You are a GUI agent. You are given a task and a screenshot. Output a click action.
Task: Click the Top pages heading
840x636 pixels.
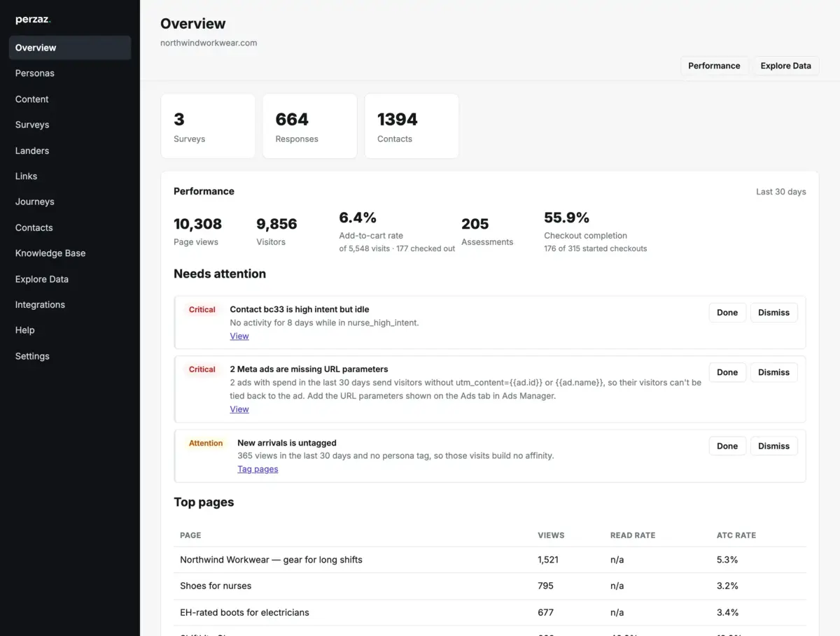[204, 502]
